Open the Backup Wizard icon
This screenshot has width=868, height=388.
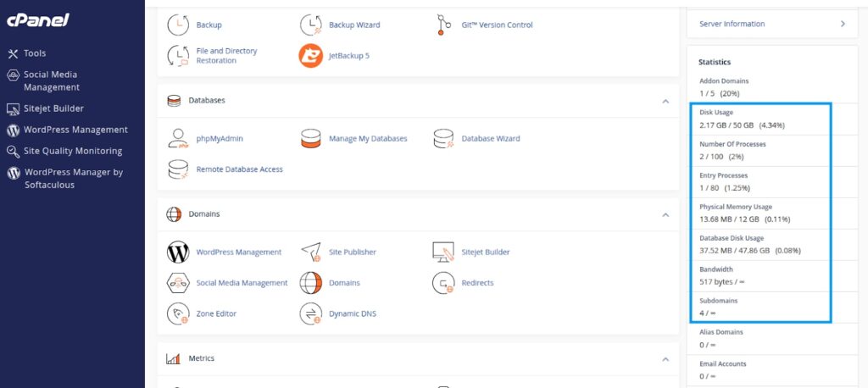point(311,25)
